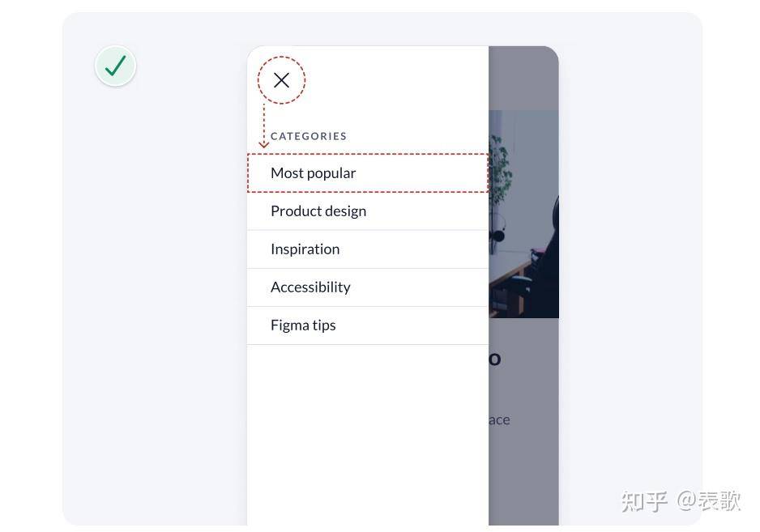Click the dimmed header bar above photo
This screenshot has height=532, width=760.
coord(523,79)
